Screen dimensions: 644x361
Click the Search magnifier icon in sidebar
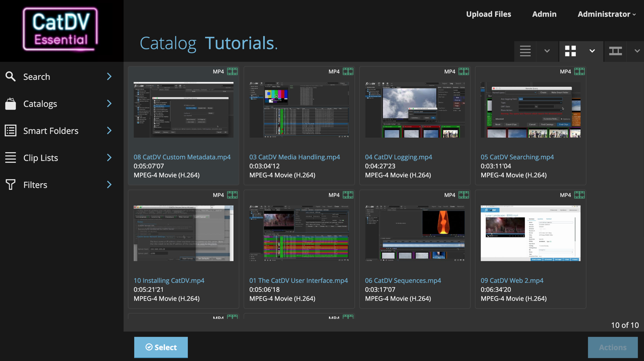10,77
